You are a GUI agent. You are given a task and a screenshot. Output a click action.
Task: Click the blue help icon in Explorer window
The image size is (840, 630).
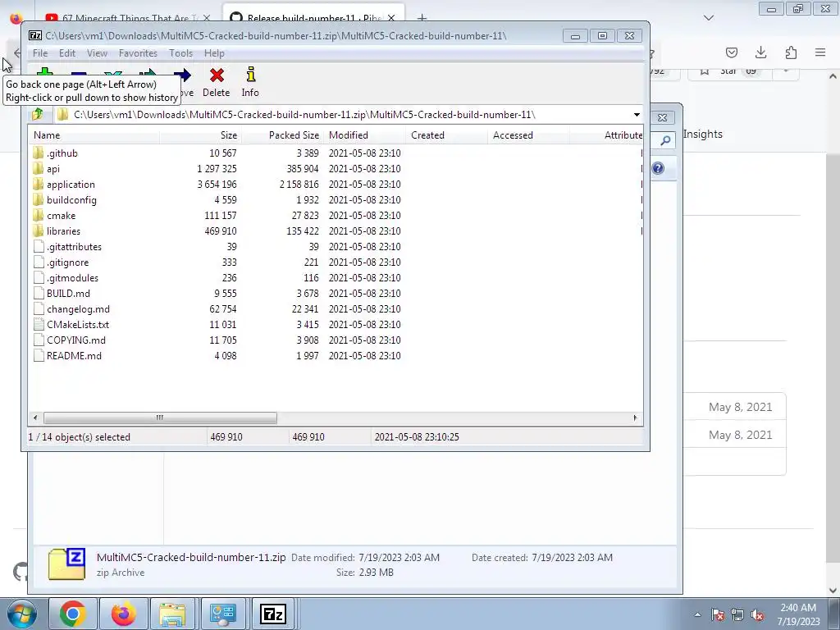pyautogui.click(x=658, y=169)
